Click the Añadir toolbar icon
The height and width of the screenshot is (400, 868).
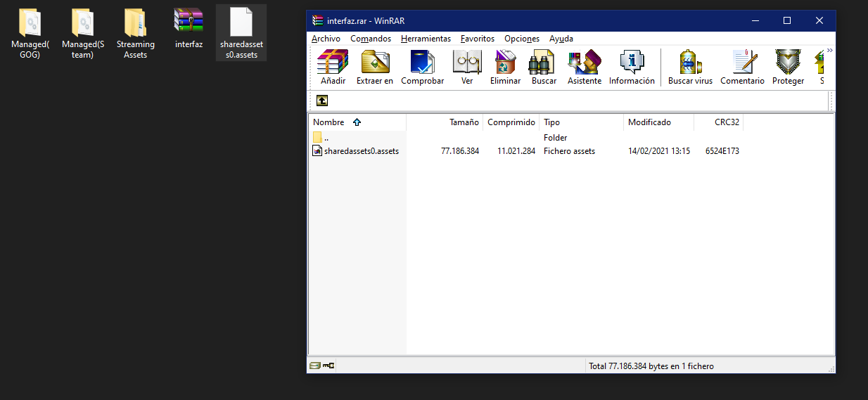(x=333, y=62)
